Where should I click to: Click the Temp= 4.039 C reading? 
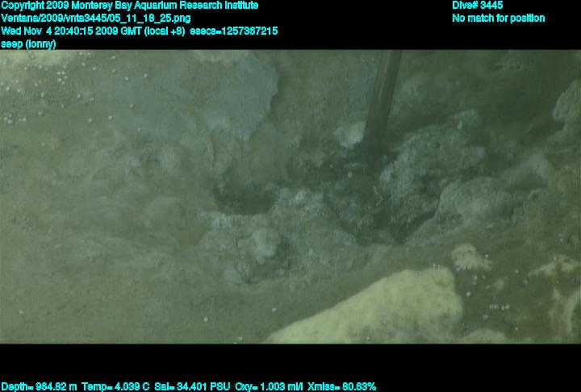pos(115,387)
